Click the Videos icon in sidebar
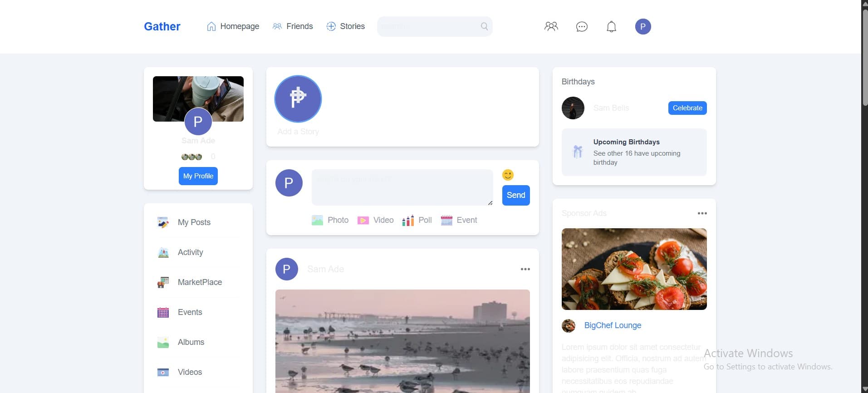Image resolution: width=868 pixels, height=393 pixels. pos(163,372)
